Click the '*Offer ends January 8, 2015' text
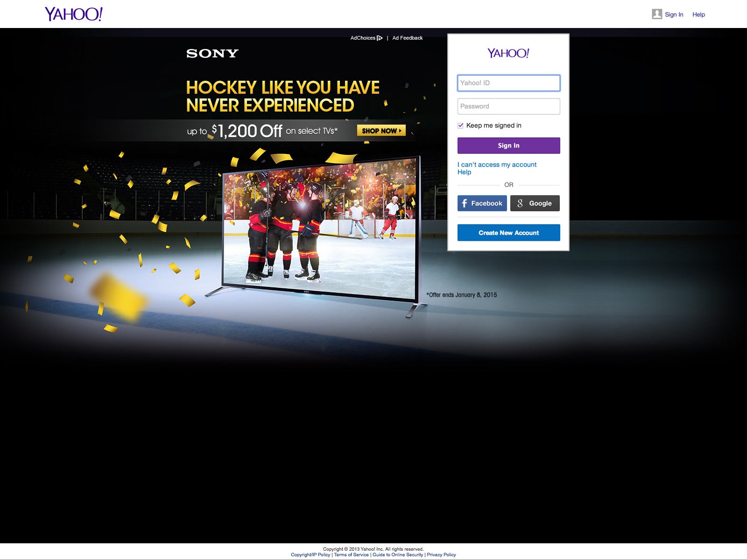This screenshot has height=560, width=747. 462,295
